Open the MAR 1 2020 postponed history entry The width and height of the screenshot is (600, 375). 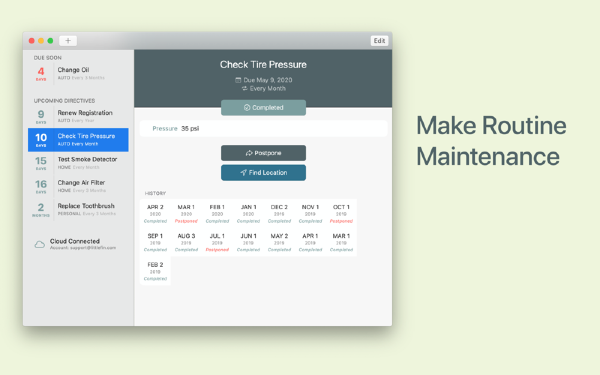[x=186, y=214]
